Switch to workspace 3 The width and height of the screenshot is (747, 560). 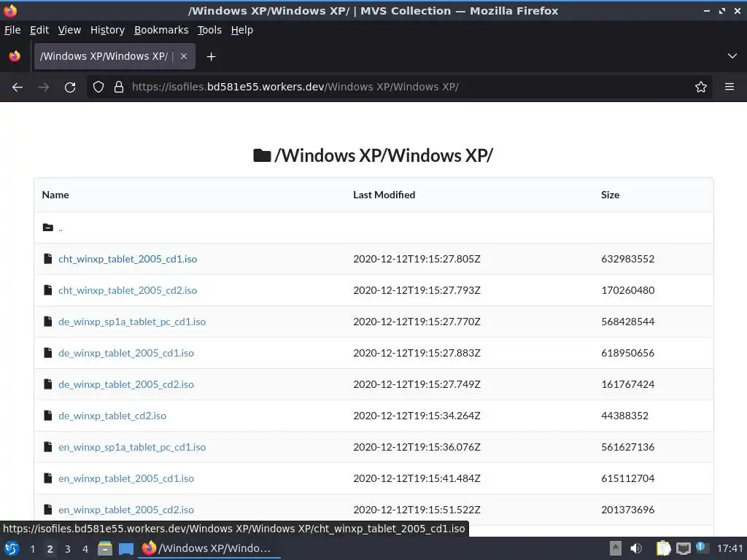[68, 549]
